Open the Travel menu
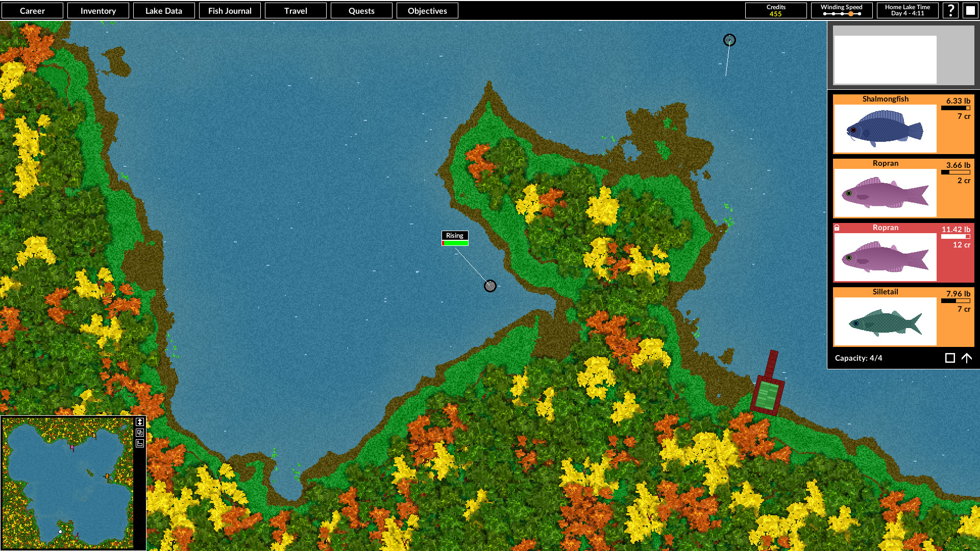Image resolution: width=980 pixels, height=551 pixels. pos(296,10)
